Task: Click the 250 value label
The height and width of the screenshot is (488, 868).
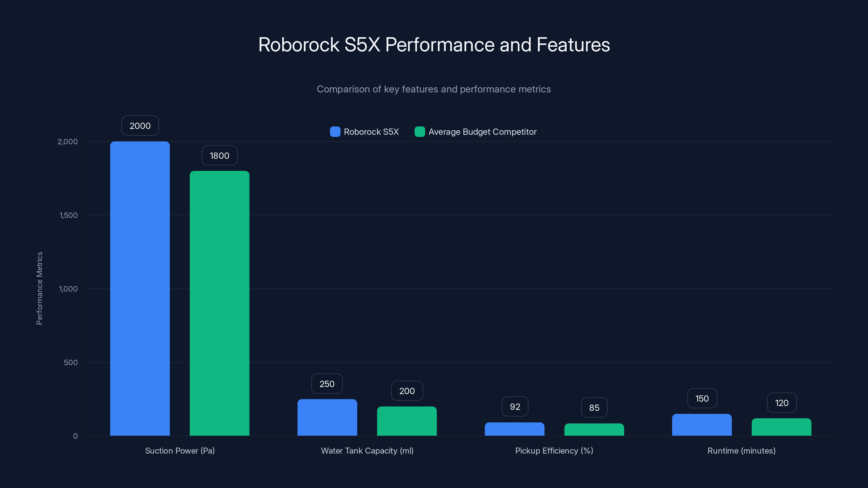Action: [x=327, y=384]
